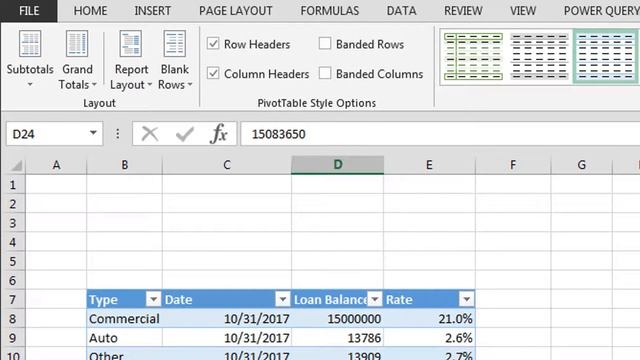640x360 pixels.
Task: Select column F header
Action: click(x=513, y=165)
